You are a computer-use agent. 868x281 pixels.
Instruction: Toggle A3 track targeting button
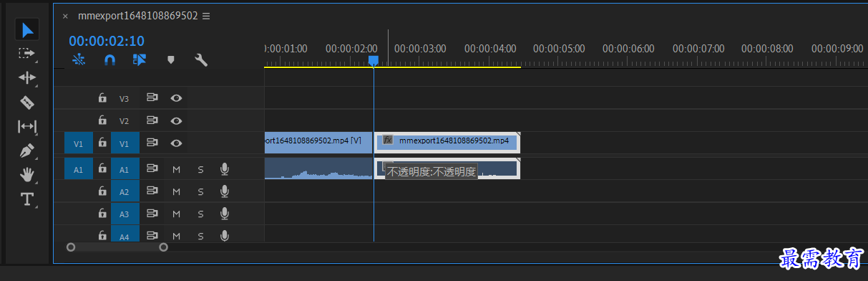(125, 214)
